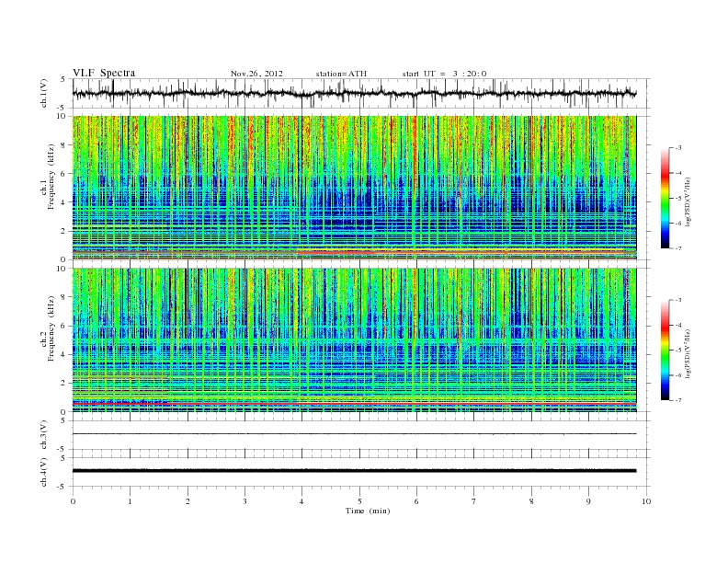The width and height of the screenshot is (728, 563).
Task: Click time-axis tick label "9"
Action: coord(588,501)
